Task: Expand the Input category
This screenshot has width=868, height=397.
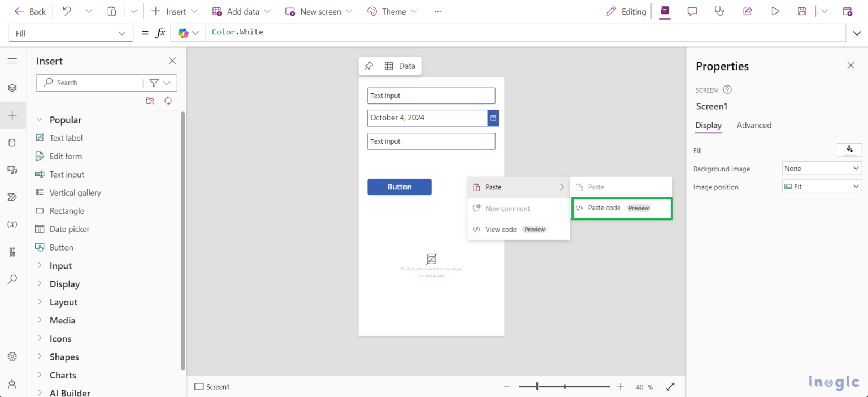Action: 60,266
